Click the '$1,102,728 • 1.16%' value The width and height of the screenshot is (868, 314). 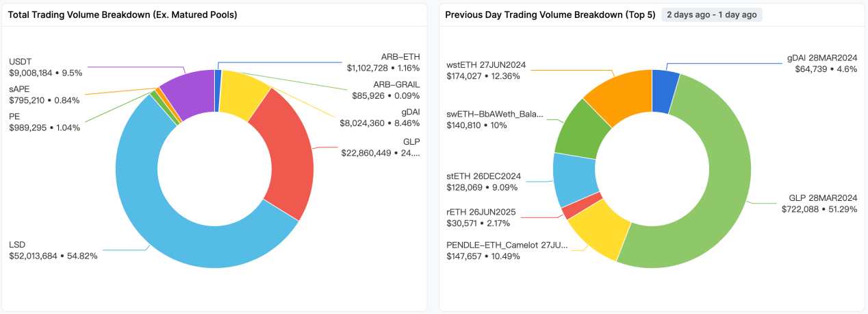[383, 68]
